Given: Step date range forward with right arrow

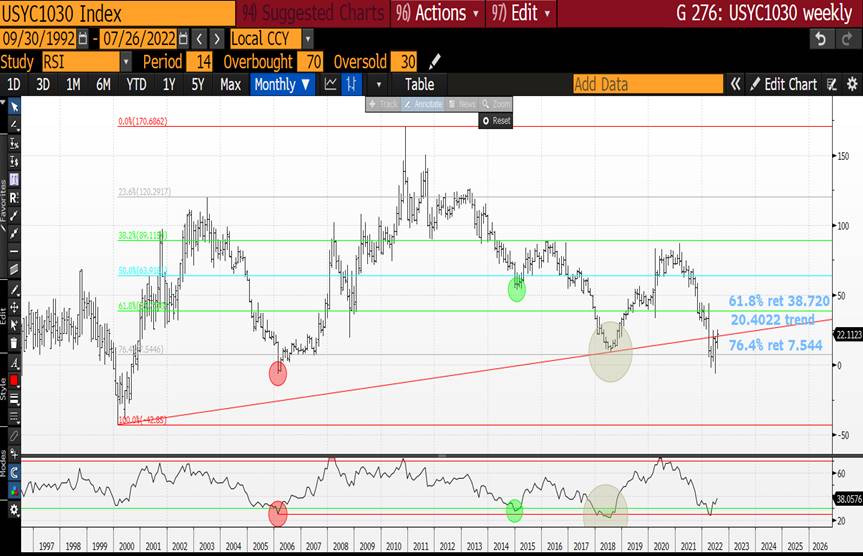Looking at the screenshot, I should [217, 39].
